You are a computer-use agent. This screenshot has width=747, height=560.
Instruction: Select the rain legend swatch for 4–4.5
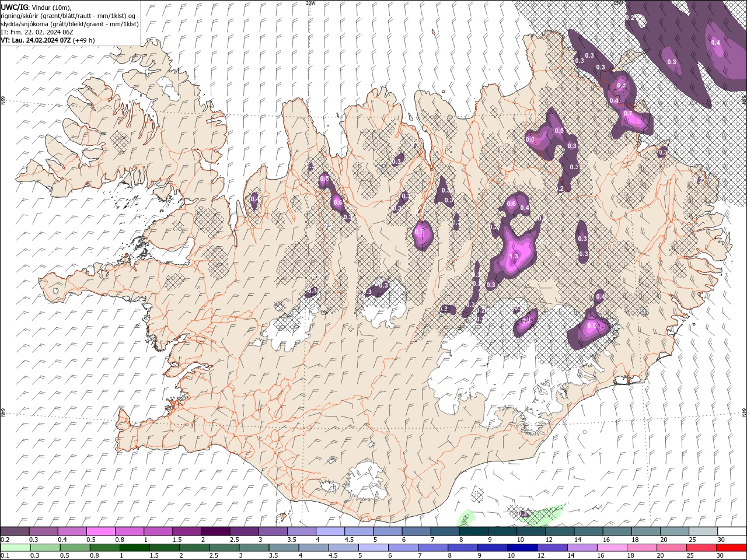click(x=313, y=548)
